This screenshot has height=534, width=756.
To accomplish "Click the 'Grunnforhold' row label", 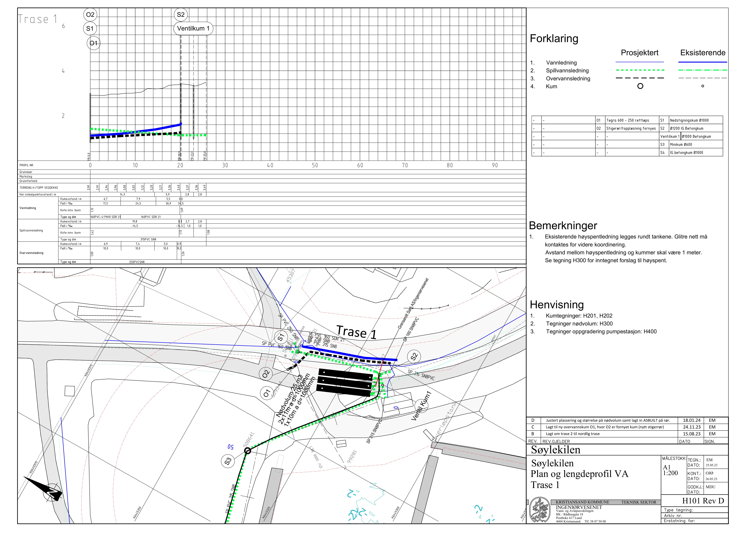I will (28, 181).
